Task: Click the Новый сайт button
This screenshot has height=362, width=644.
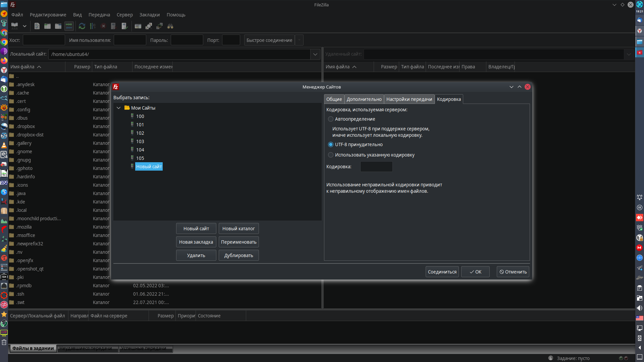Action: 196,229
